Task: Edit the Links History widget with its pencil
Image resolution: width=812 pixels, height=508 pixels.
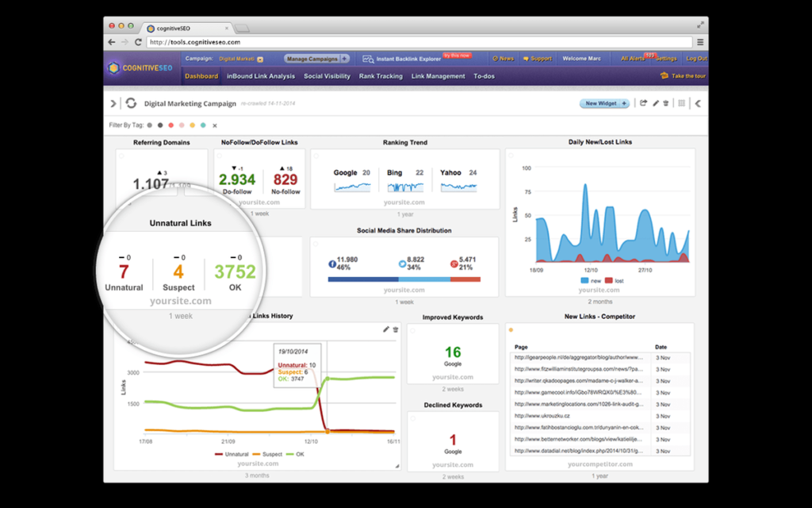Action: pyautogui.click(x=386, y=329)
